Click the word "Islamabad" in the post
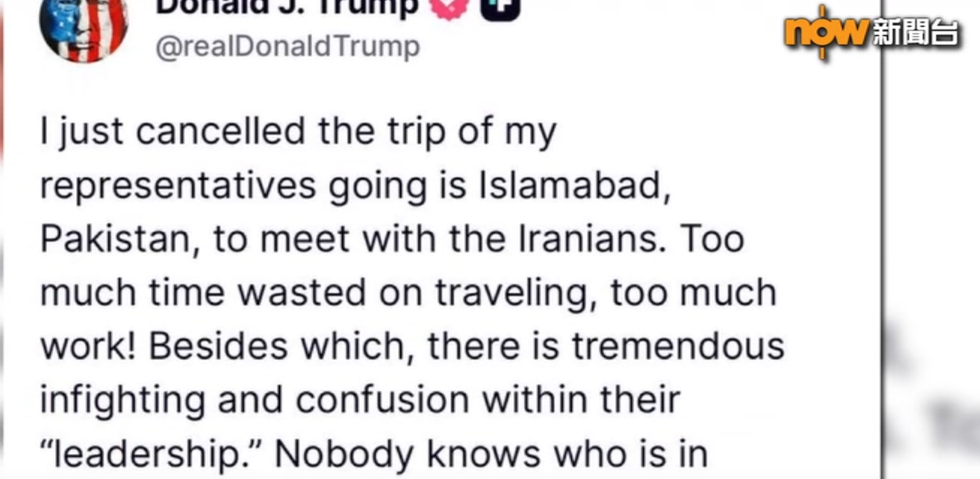 pyautogui.click(x=574, y=185)
